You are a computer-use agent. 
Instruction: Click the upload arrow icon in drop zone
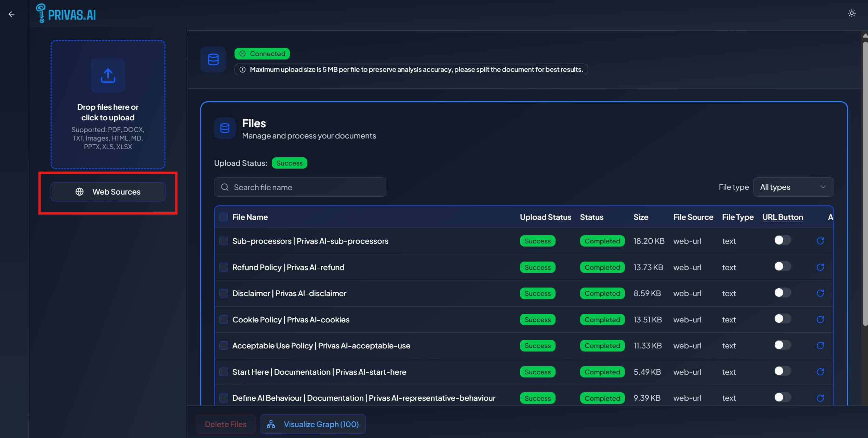coord(108,76)
